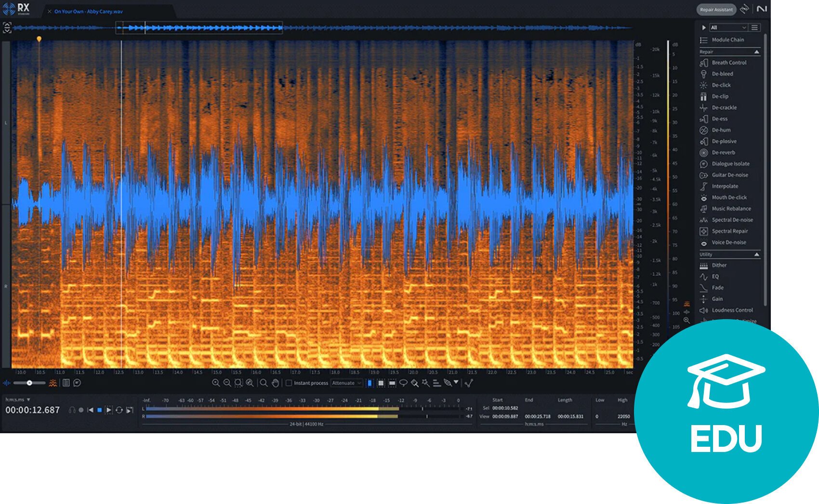Open the Spectral Repair module
This screenshot has width=819, height=504.
729,231
